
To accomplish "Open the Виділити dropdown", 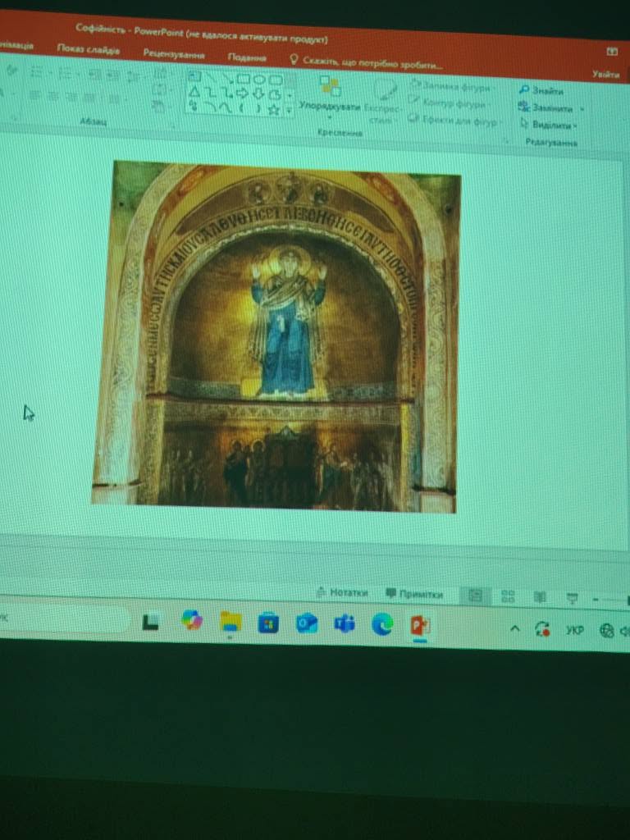I will tap(548, 125).
